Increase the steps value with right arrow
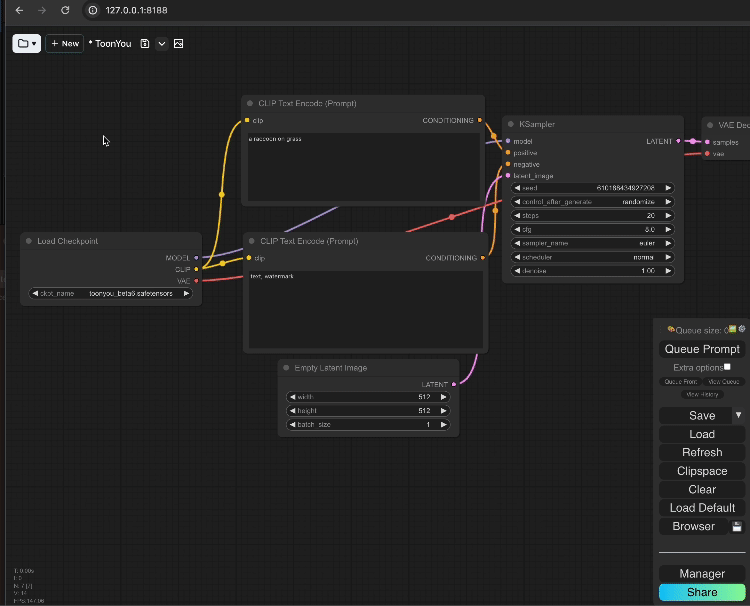 tap(668, 216)
